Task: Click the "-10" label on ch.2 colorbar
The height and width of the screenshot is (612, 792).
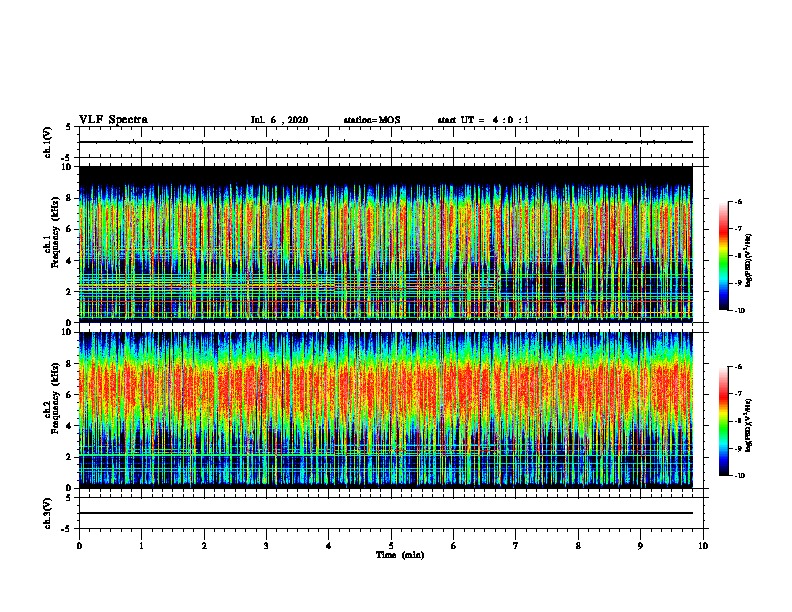Action: point(739,476)
